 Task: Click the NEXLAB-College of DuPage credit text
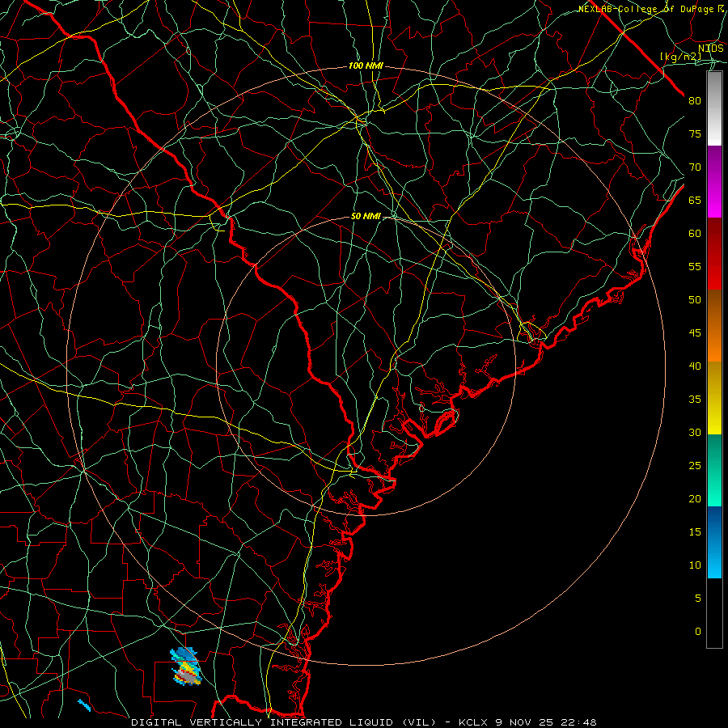coord(651,9)
